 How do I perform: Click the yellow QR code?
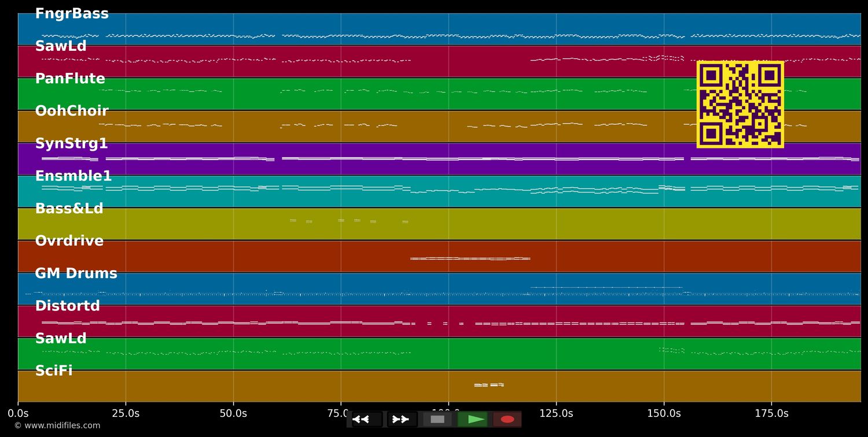(x=740, y=104)
